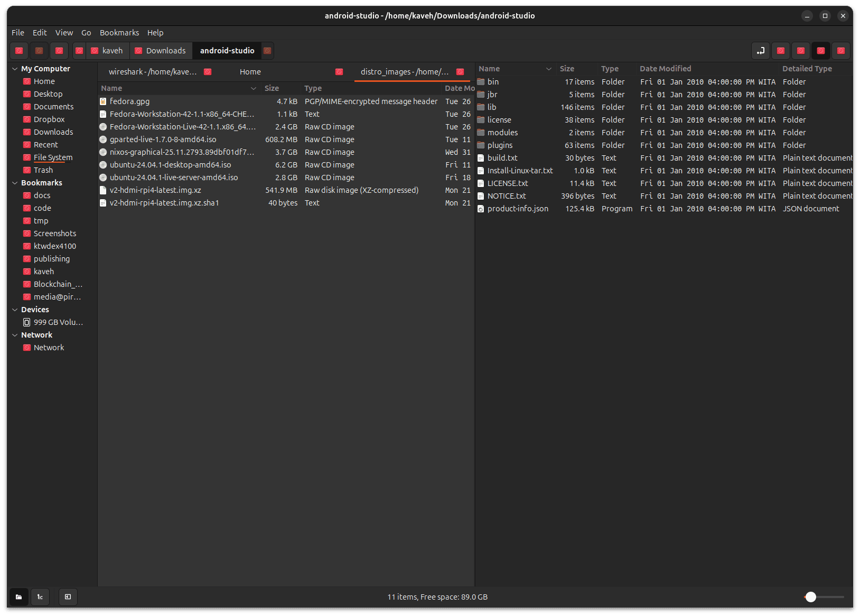Screen dimensions: 860x616
Task: Go back using the first toolbar arrow
Action: coord(19,51)
